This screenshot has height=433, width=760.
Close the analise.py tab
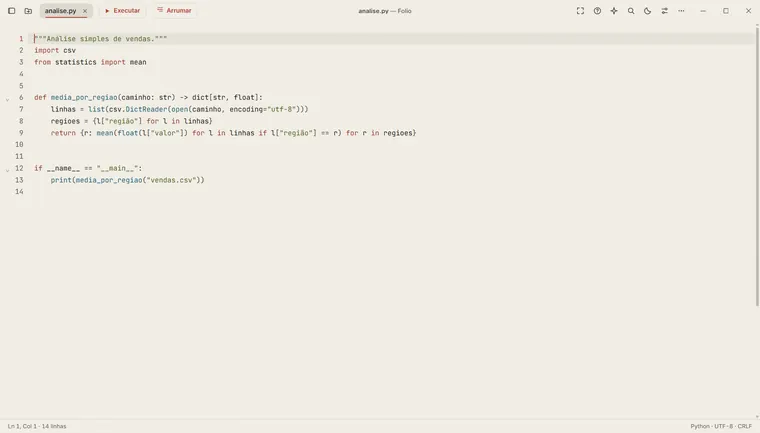[85, 11]
